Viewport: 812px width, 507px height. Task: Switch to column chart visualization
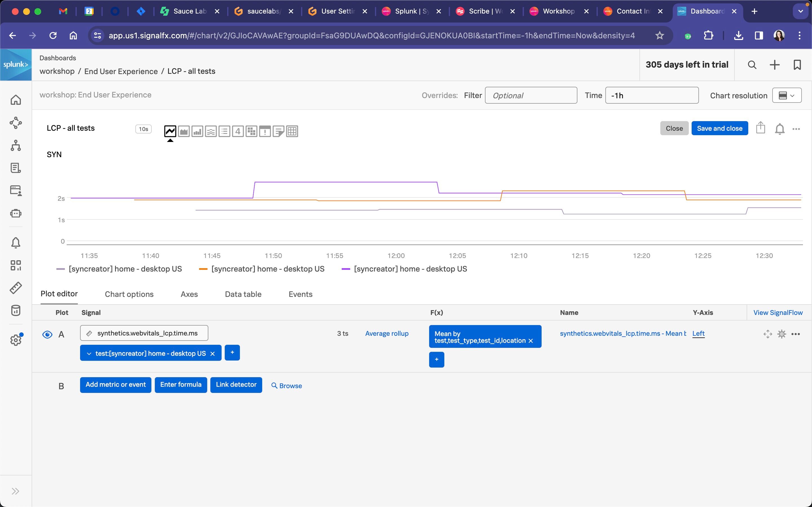[197, 131]
